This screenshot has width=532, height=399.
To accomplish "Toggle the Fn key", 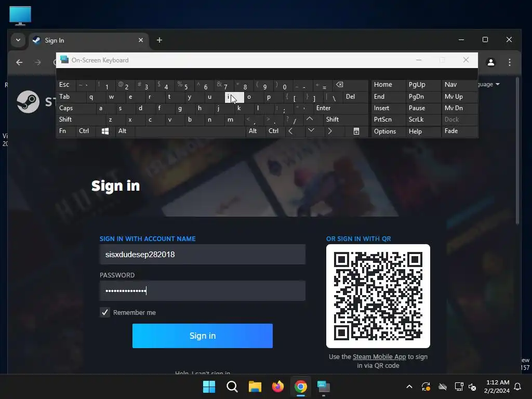I will pos(66,131).
